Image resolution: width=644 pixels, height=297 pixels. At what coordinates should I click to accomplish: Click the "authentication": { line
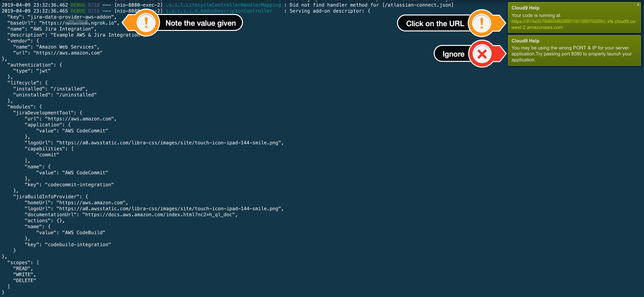[x=35, y=65]
